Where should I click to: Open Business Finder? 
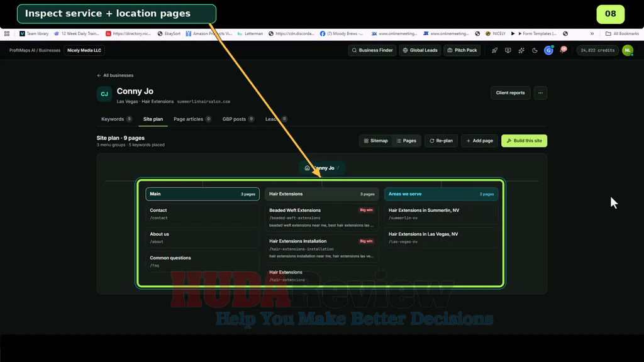click(x=372, y=50)
